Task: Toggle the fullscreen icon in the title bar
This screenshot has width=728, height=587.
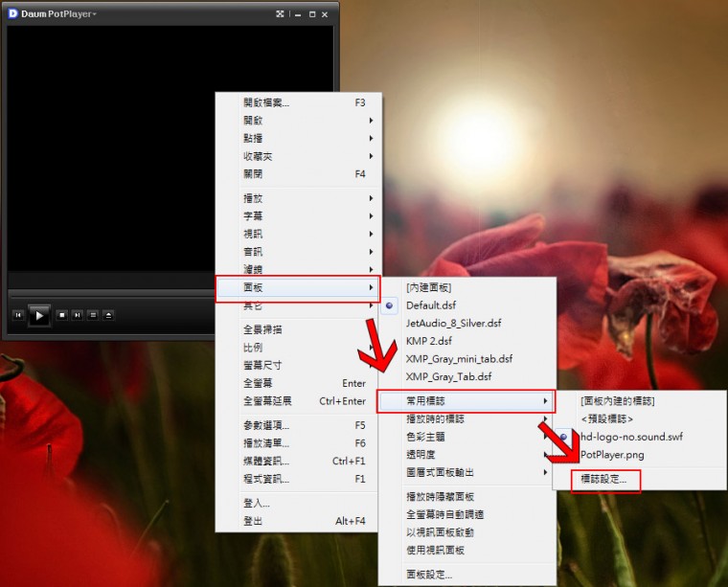Action: 280,14
